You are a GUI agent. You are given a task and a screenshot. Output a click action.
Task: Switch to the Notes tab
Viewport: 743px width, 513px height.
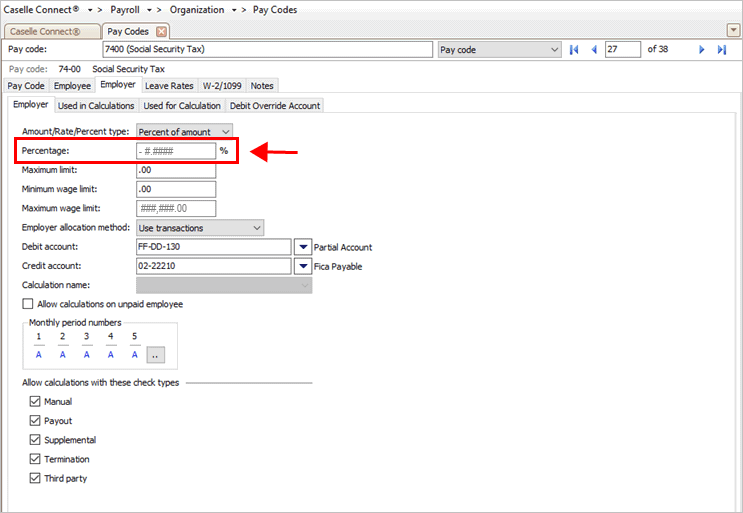point(262,86)
